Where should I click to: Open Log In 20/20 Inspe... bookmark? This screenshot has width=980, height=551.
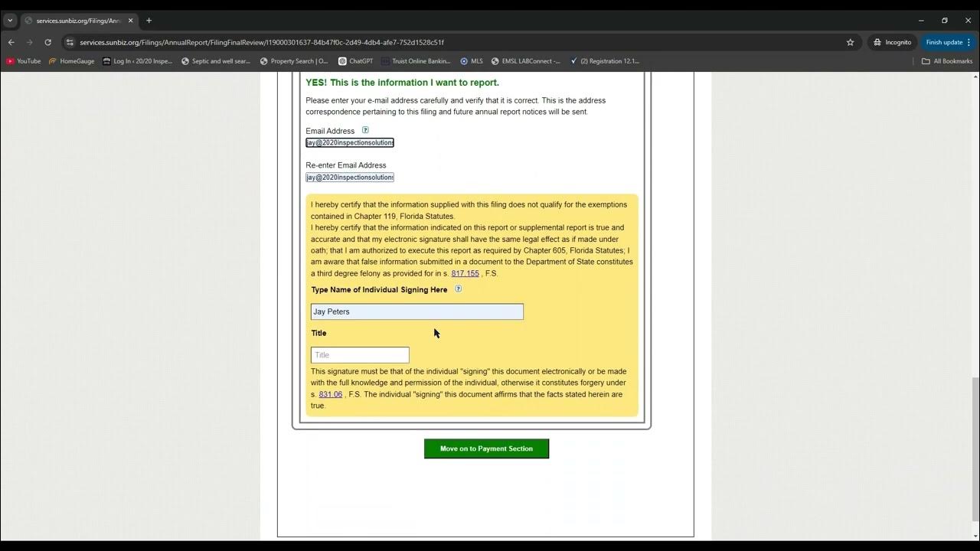coord(138,61)
